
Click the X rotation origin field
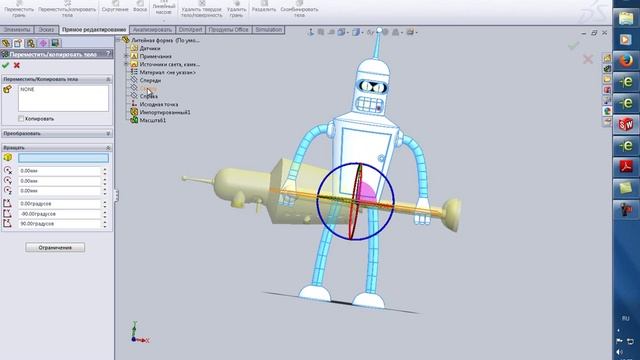pyautogui.click(x=60, y=171)
